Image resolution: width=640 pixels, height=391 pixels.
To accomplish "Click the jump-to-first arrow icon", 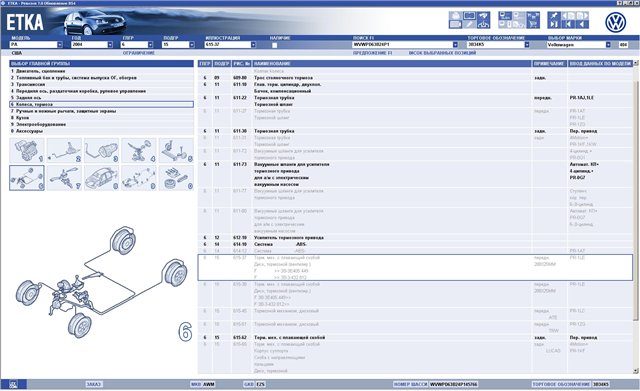I will [x=568, y=24].
